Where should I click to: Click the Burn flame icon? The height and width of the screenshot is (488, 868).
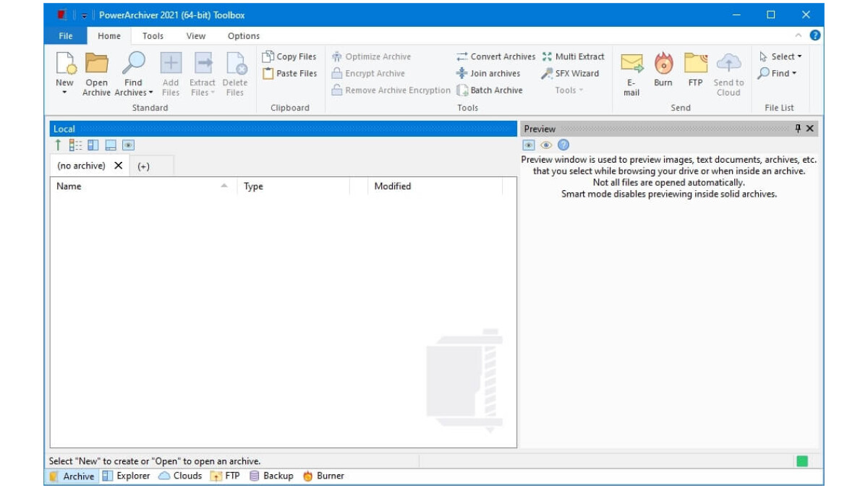click(663, 64)
